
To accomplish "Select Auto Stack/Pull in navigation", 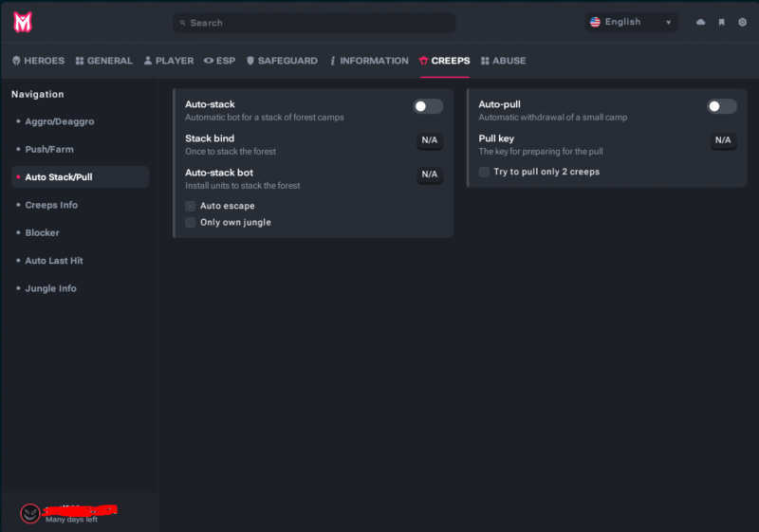I will pyautogui.click(x=80, y=177).
